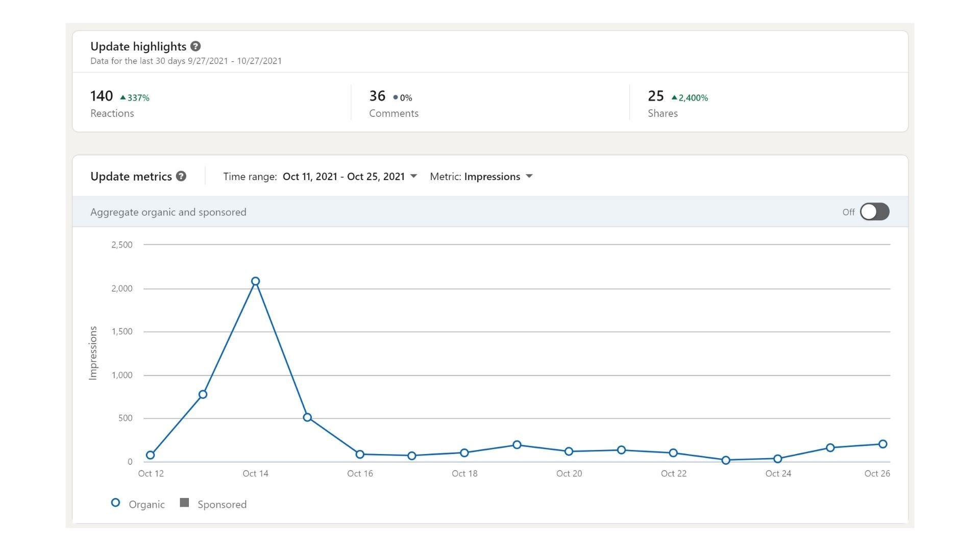980x551 pixels.
Task: Click the 140 Reactions count
Action: click(x=102, y=96)
